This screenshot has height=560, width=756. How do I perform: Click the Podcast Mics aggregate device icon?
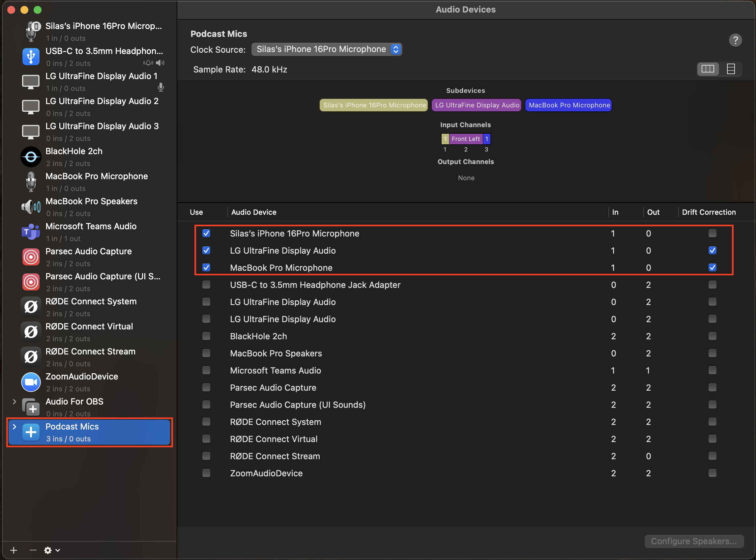(31, 433)
